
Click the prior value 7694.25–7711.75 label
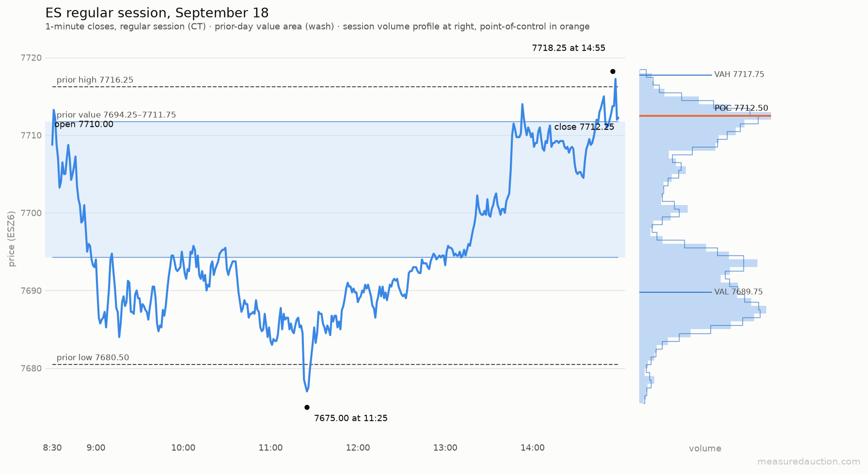pos(116,115)
